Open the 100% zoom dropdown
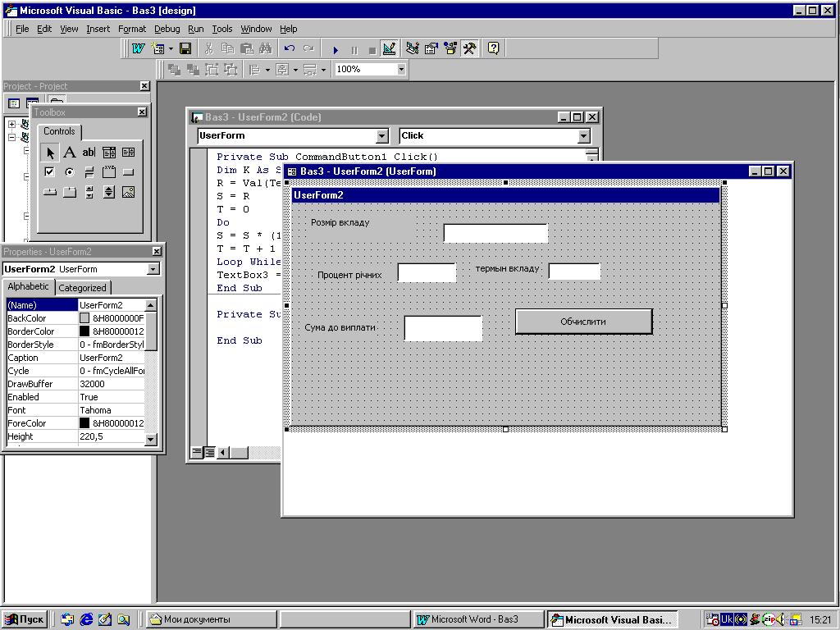This screenshot has height=630, width=840. pyautogui.click(x=401, y=69)
